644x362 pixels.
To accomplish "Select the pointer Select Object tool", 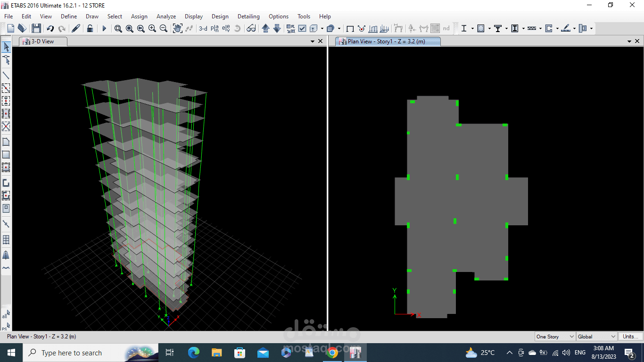I will coord(6,47).
